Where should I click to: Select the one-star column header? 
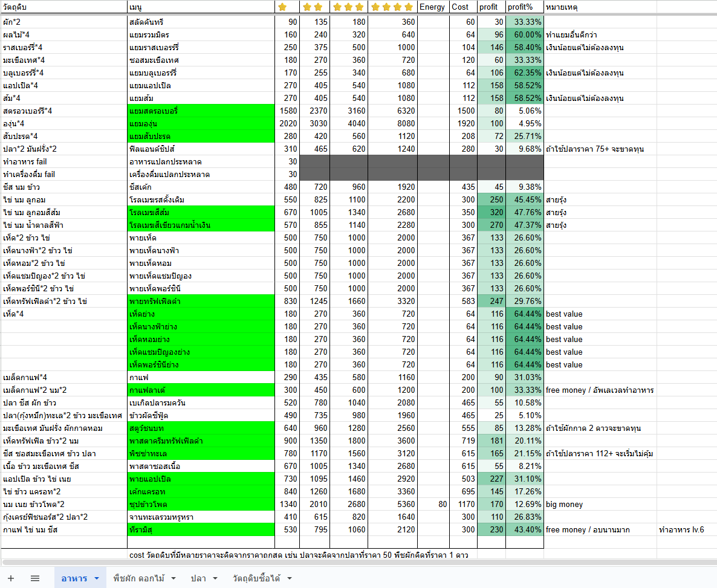(x=287, y=7)
